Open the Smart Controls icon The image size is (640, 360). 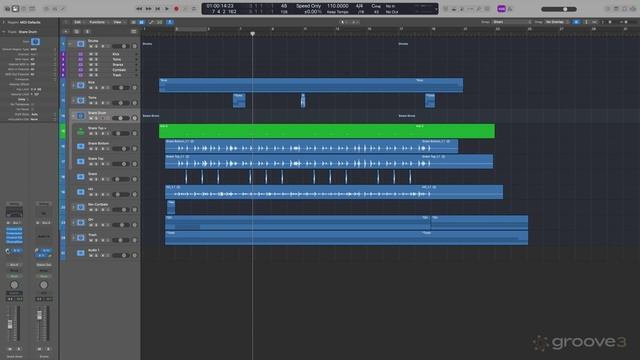(46, 9)
